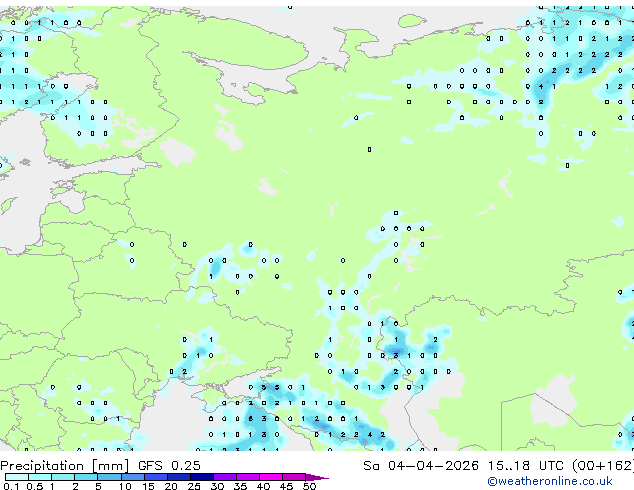Click the 25 to 30 mm legend swatch
The height and width of the screenshot is (490, 634).
tap(201, 477)
